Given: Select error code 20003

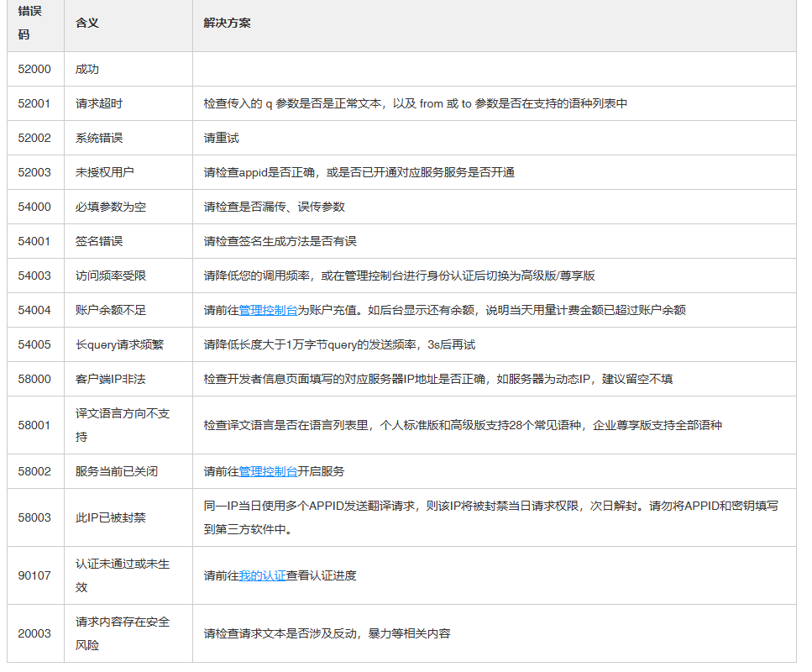Looking at the screenshot, I should click(x=34, y=633).
